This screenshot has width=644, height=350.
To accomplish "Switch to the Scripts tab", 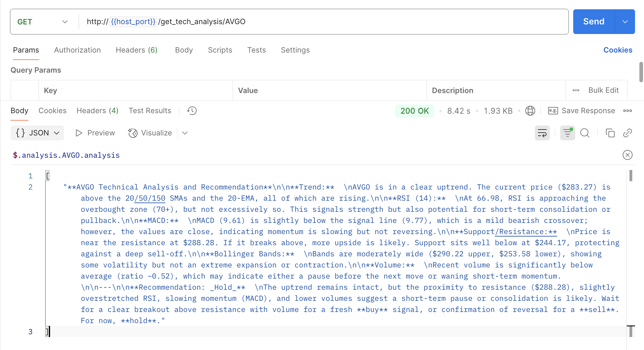I will pos(220,50).
